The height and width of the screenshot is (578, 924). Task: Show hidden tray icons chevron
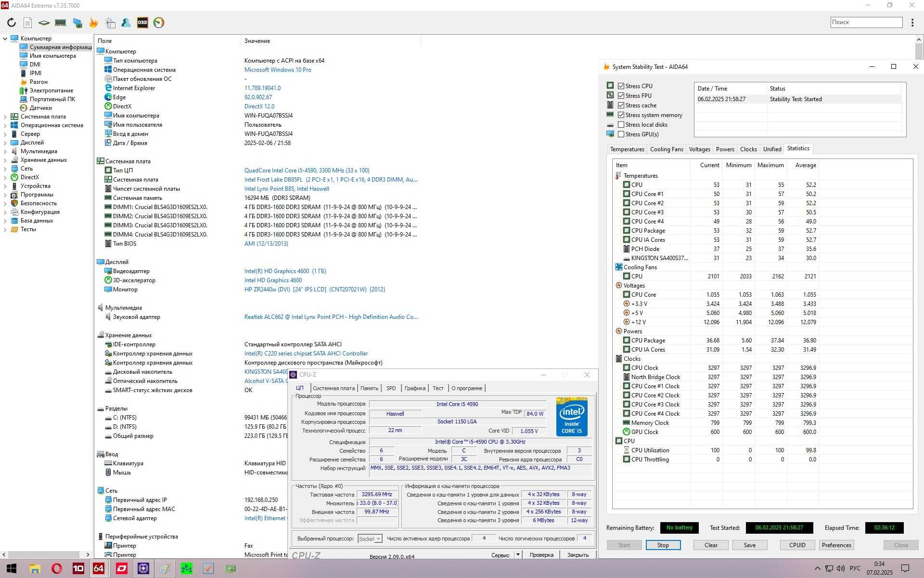click(817, 568)
